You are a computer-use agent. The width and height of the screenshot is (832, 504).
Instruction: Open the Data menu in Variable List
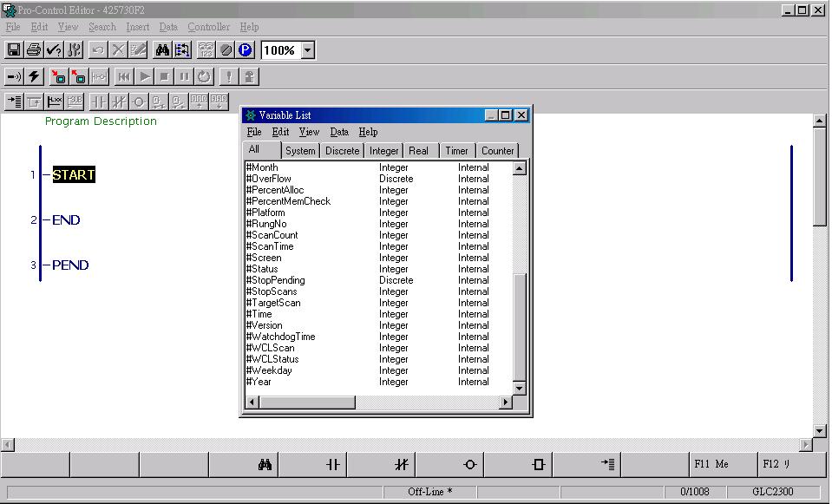[339, 132]
